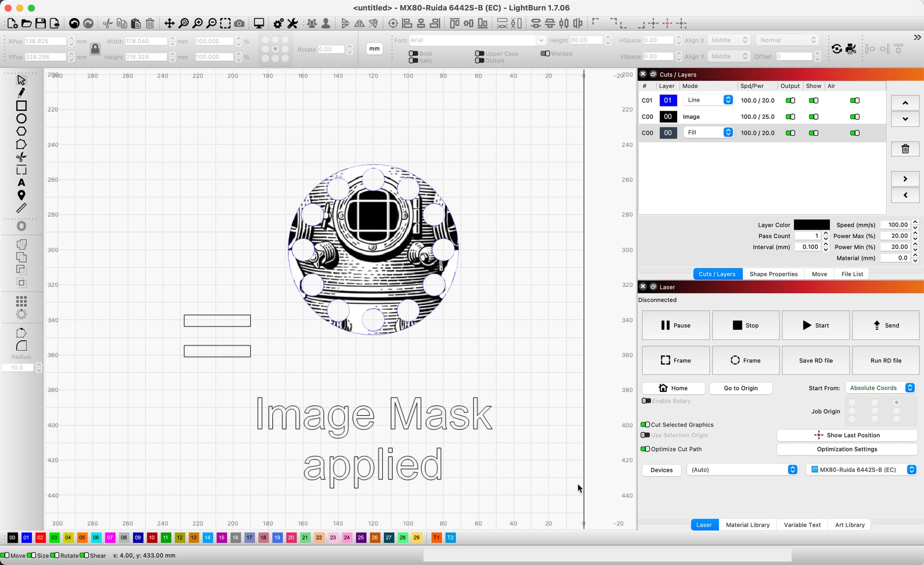Open the Settings gear icon
The width and height of the screenshot is (924, 565).
278,23
